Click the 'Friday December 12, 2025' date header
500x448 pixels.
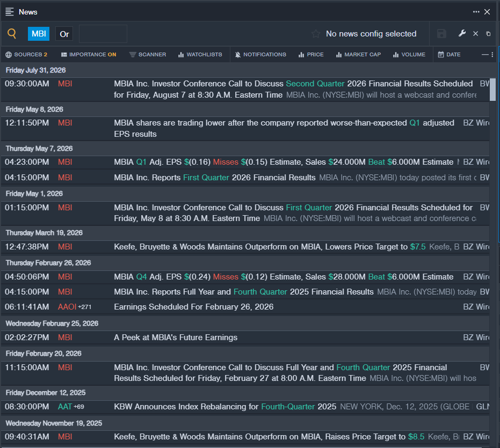pyautogui.click(x=46, y=393)
